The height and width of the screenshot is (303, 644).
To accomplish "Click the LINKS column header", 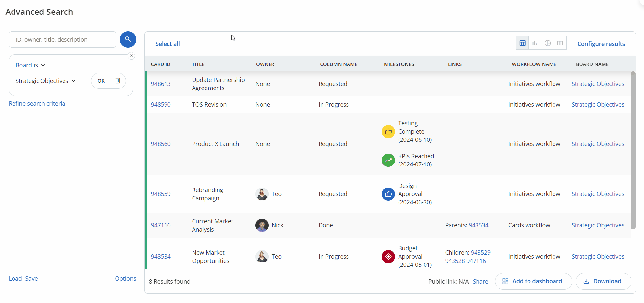I will click(454, 64).
